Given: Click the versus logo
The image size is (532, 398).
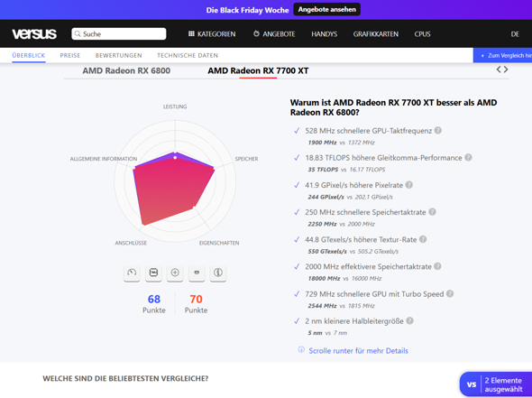Looking at the screenshot, I should pyautogui.click(x=34, y=34).
